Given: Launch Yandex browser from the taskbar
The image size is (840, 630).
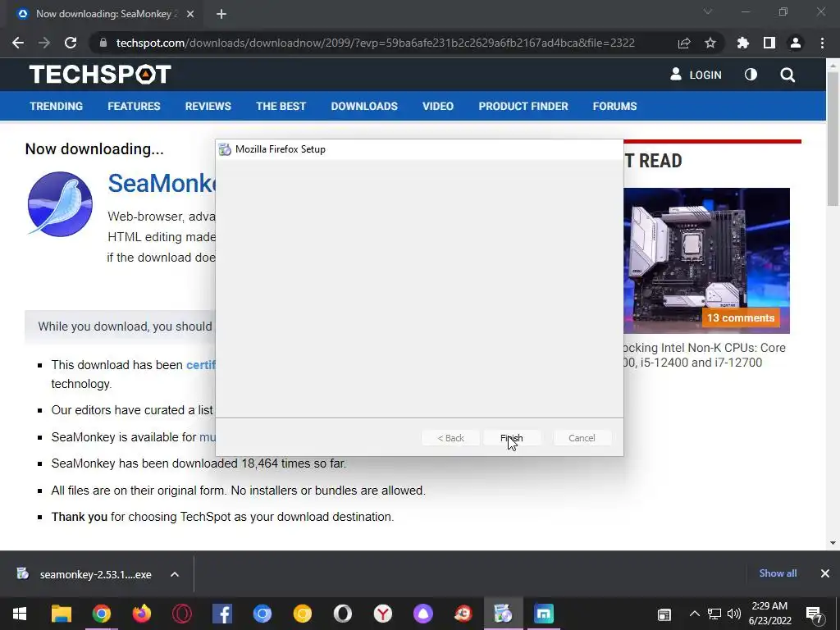Looking at the screenshot, I should click(x=382, y=614).
